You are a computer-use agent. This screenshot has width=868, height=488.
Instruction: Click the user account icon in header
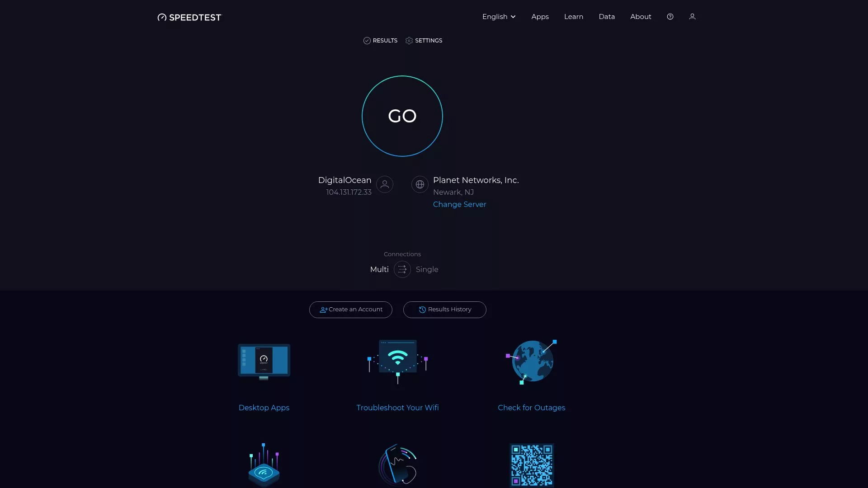[x=693, y=17]
